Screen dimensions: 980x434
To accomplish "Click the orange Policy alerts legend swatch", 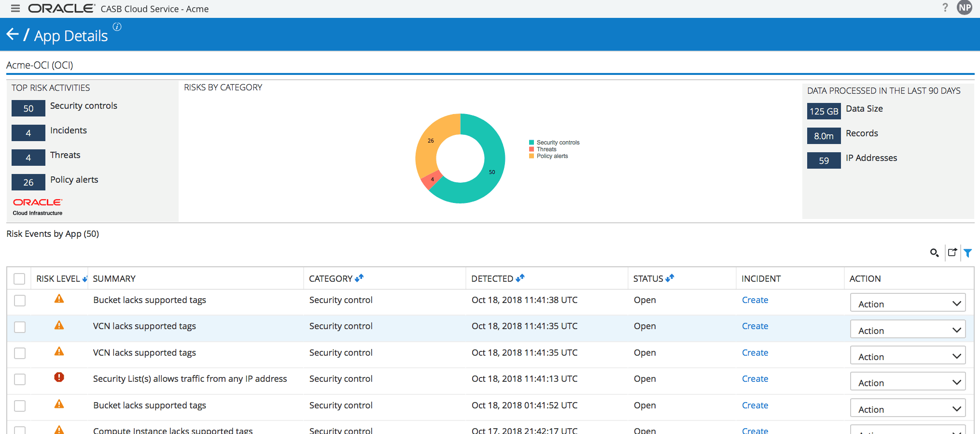I will pos(532,156).
